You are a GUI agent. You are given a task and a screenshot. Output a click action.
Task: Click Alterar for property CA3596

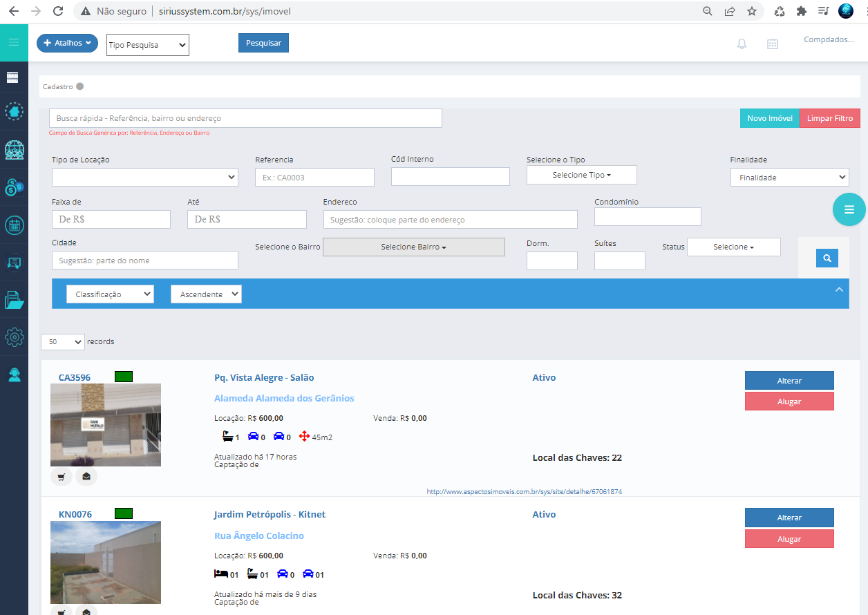point(789,381)
